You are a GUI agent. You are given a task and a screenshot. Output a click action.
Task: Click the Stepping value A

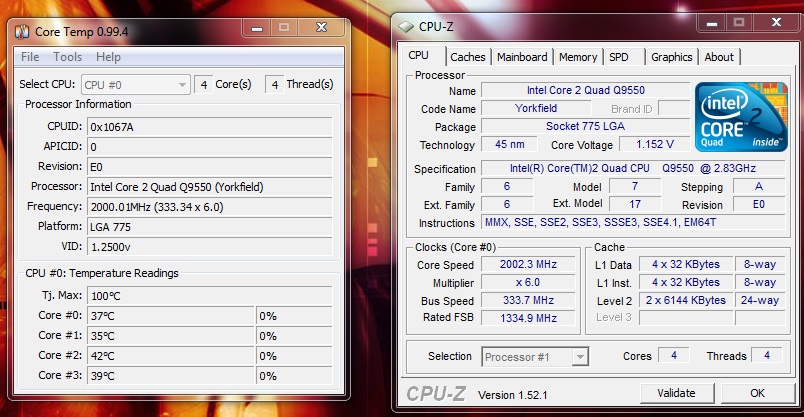tap(759, 186)
